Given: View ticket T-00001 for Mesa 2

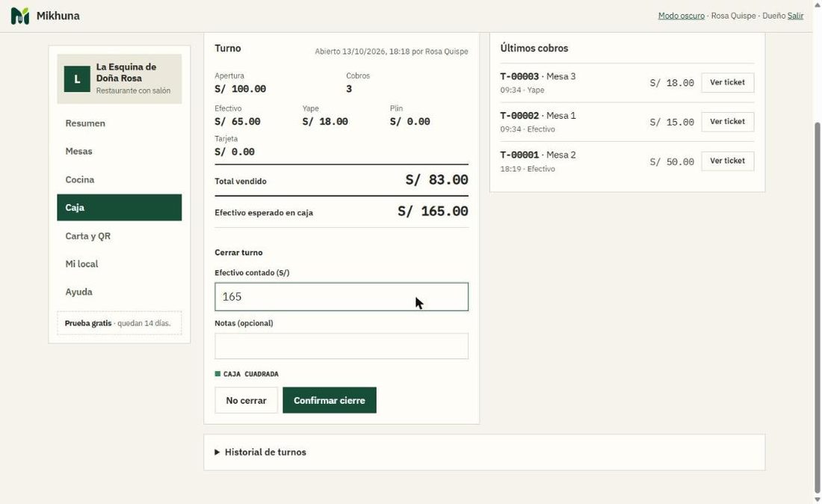Looking at the screenshot, I should point(727,161).
